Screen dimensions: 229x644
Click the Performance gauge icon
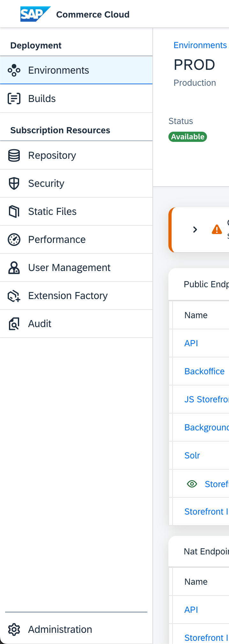[14, 239]
